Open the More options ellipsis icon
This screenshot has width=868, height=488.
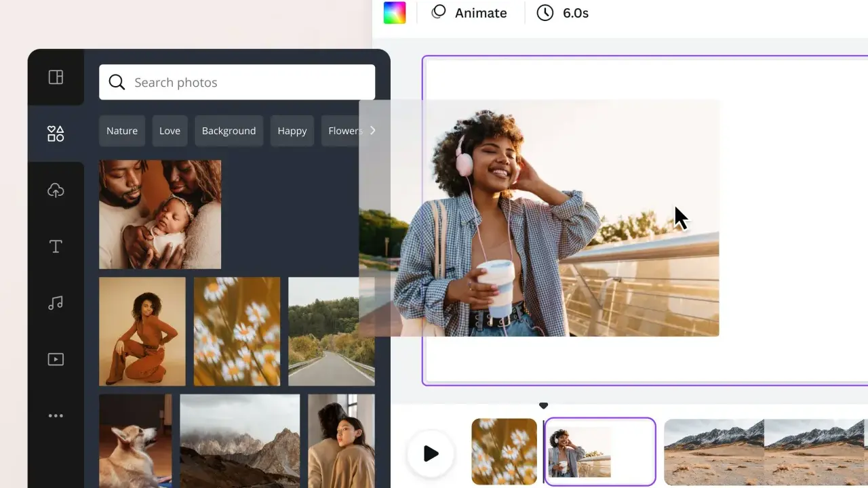(56, 415)
